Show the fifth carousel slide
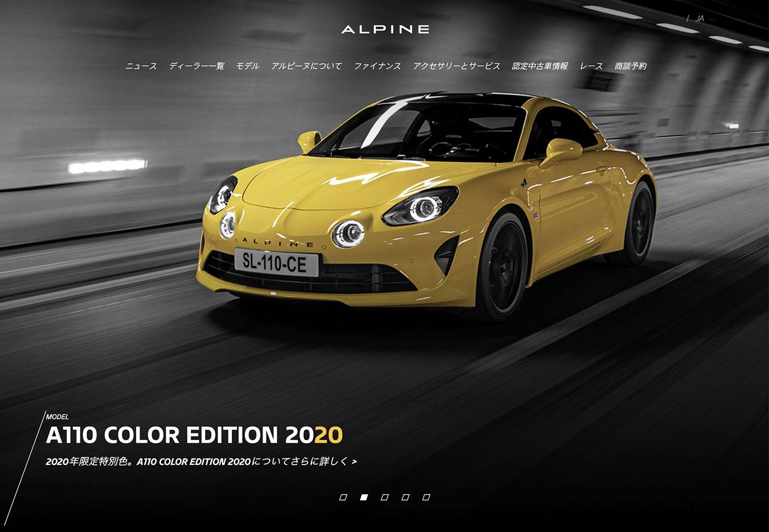 (426, 497)
